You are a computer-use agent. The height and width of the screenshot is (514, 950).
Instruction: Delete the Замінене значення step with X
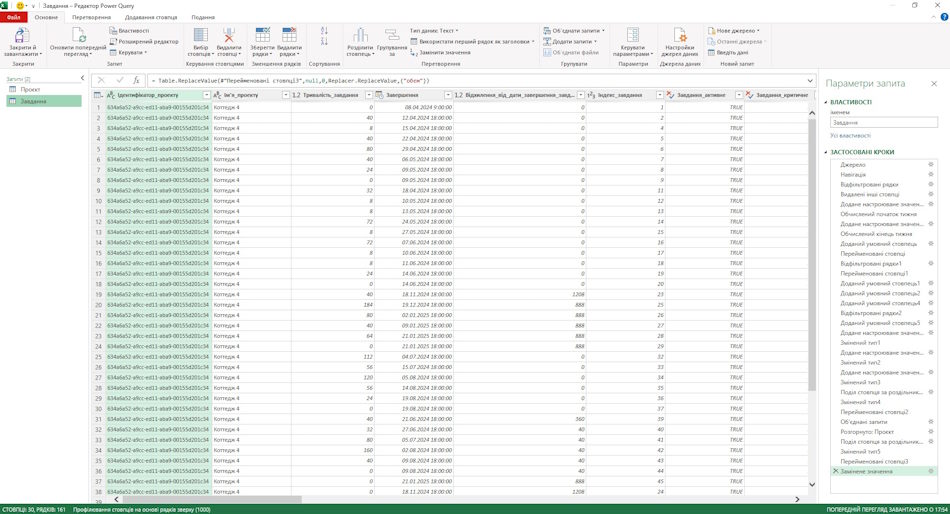pyautogui.click(x=835, y=471)
